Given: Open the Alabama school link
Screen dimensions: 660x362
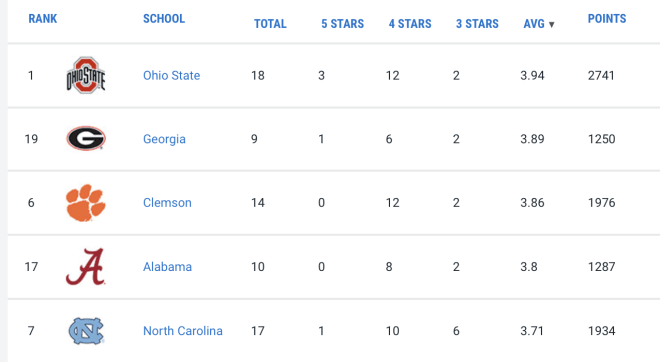Looking at the screenshot, I should [167, 266].
